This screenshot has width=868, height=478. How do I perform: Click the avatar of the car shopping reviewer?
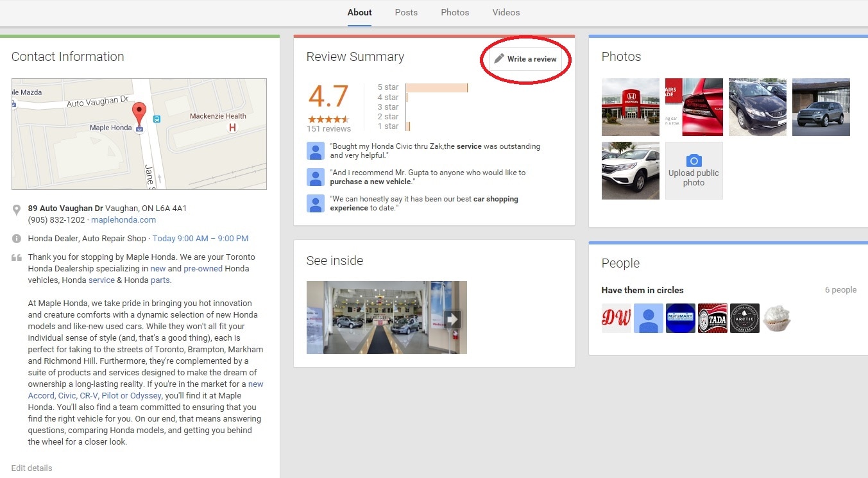pos(316,203)
